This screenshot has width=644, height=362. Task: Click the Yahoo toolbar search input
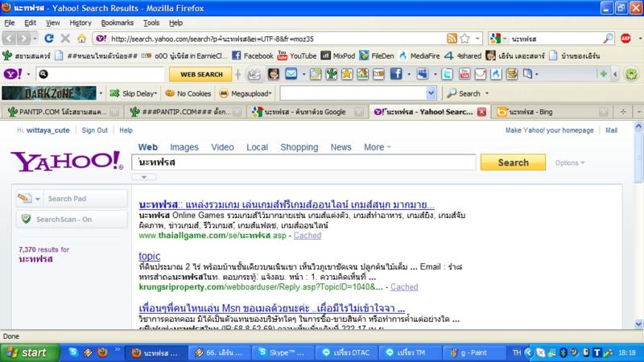click(100, 74)
